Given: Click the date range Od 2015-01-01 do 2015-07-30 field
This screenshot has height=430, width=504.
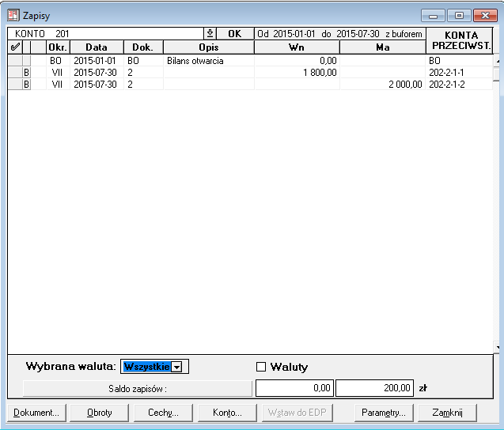Looking at the screenshot, I should [340, 34].
